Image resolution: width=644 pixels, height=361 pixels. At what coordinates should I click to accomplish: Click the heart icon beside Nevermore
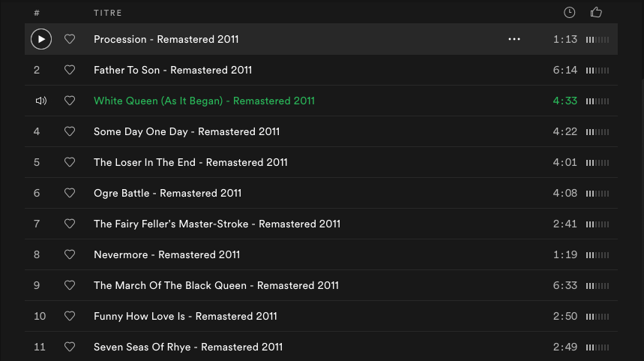click(70, 254)
